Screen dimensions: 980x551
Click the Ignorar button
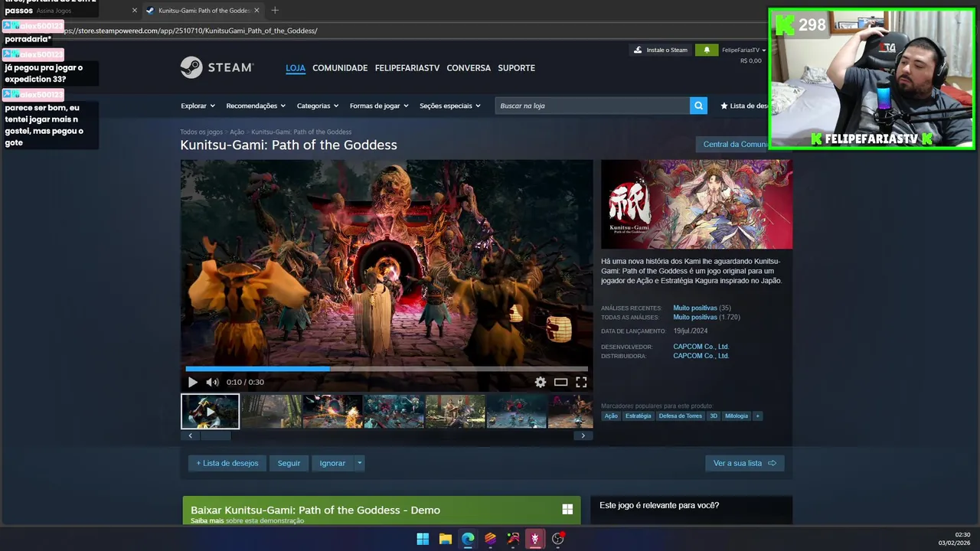332,463
